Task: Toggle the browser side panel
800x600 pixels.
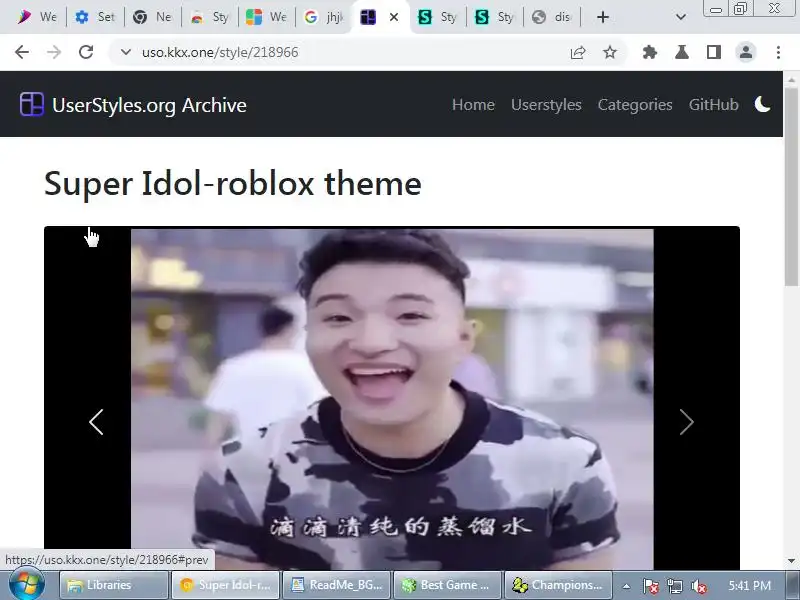Action: coord(714,52)
